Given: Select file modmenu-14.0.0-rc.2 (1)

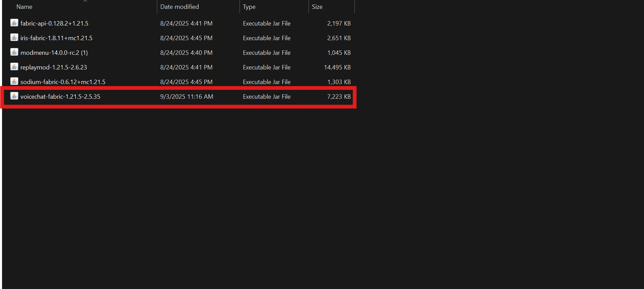Looking at the screenshot, I should 54,53.
